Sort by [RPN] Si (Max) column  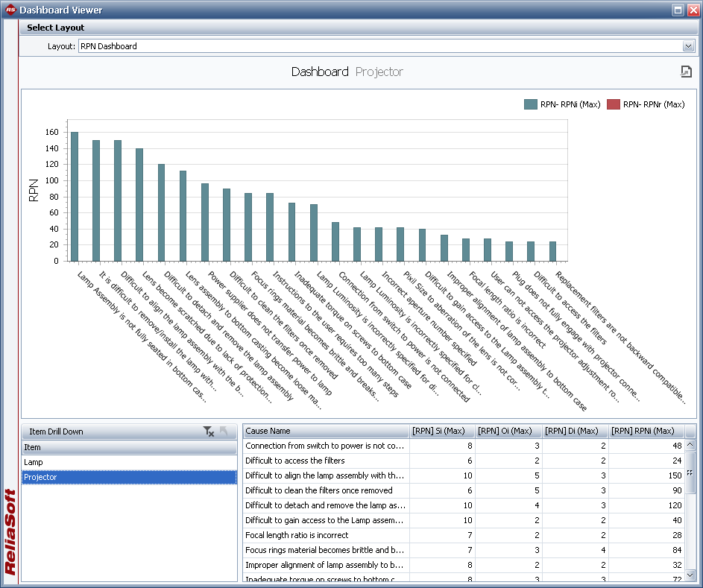pos(442,431)
